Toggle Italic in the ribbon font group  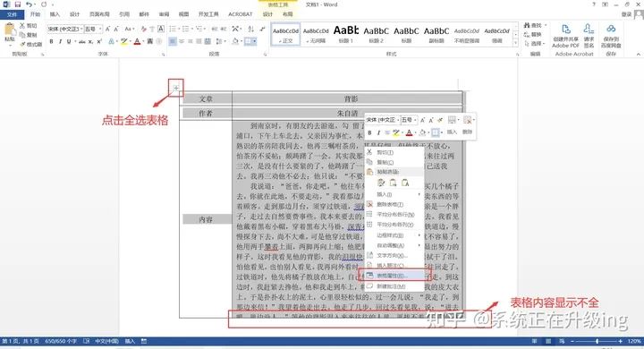coord(60,41)
